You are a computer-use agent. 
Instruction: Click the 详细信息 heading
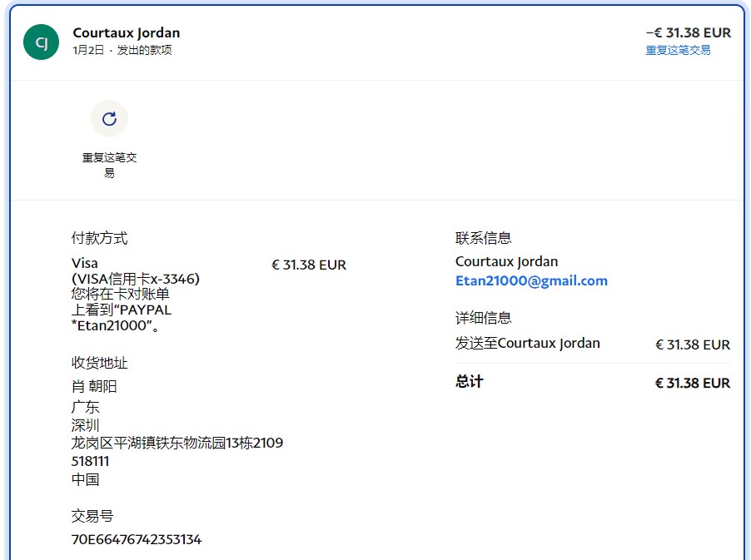483,318
